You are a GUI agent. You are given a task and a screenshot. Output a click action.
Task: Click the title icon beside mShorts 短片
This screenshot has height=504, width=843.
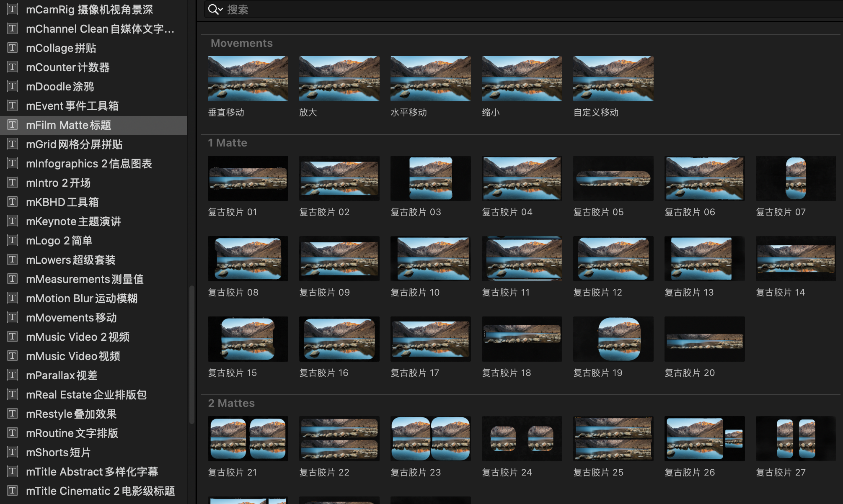click(x=13, y=452)
